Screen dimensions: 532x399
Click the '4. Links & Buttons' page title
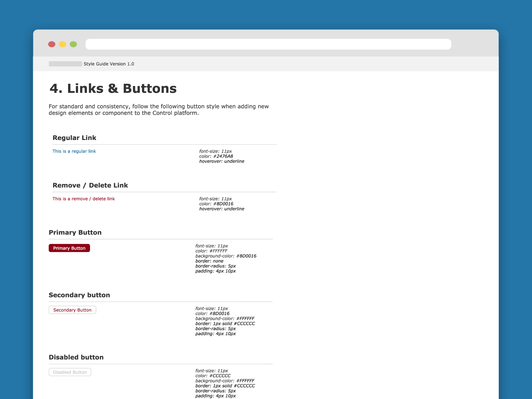click(x=113, y=88)
